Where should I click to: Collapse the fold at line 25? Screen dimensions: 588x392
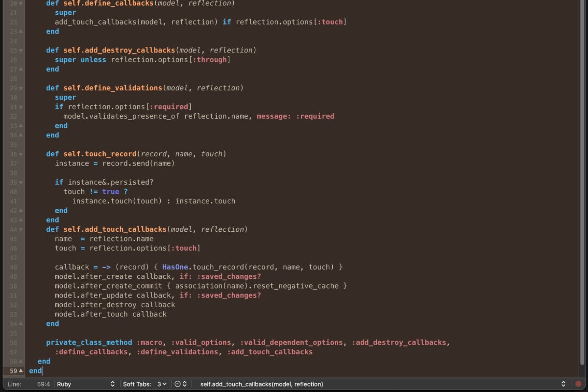(21, 50)
